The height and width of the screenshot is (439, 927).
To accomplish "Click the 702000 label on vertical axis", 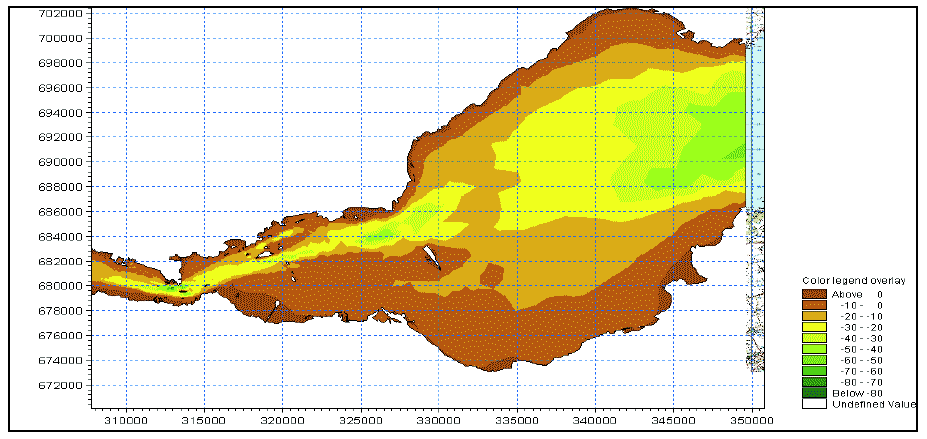I will [58, 14].
